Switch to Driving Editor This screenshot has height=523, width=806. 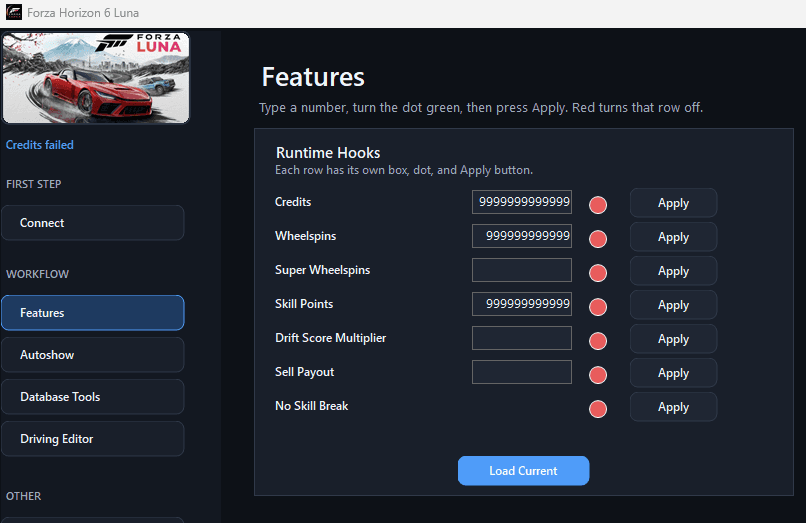(93, 439)
